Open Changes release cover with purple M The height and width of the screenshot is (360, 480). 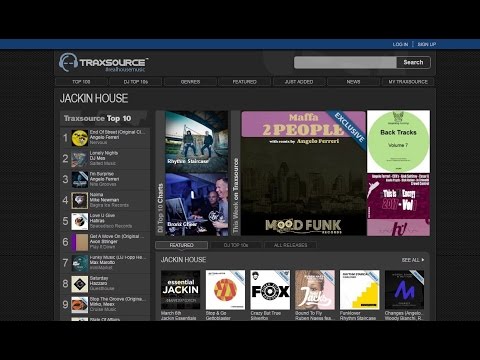[x=404, y=290]
